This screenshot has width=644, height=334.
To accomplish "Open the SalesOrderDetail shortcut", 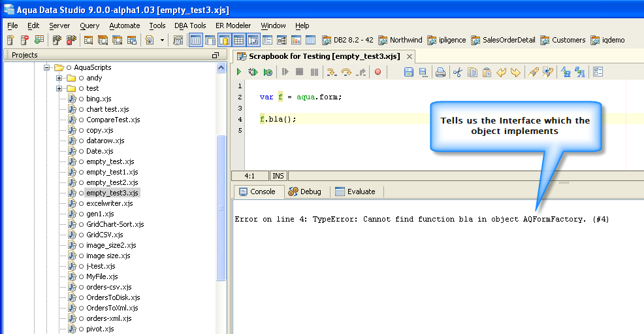I will pos(503,40).
